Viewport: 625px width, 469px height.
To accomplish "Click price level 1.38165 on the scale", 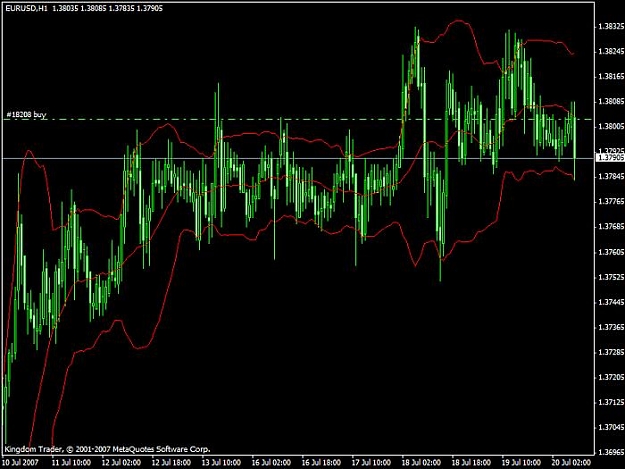I will click(x=610, y=77).
